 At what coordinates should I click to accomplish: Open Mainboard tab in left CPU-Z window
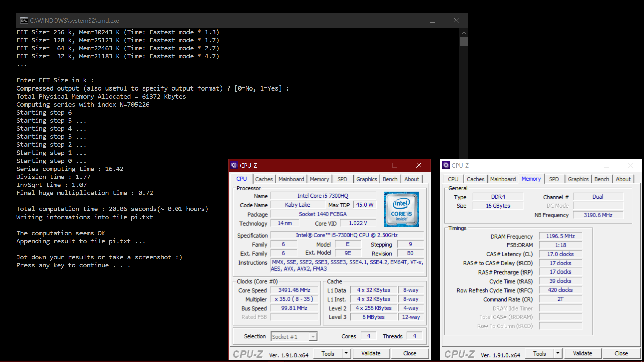[291, 179]
